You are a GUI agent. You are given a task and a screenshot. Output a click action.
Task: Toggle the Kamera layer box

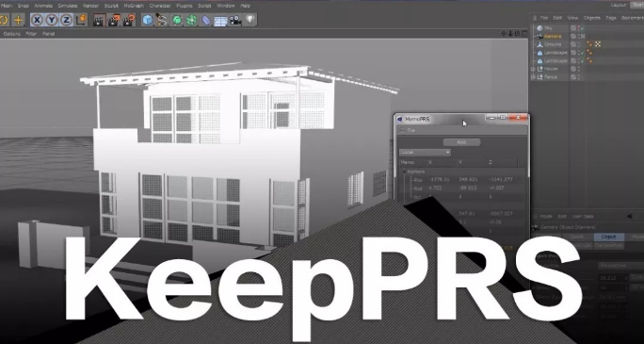(573, 36)
